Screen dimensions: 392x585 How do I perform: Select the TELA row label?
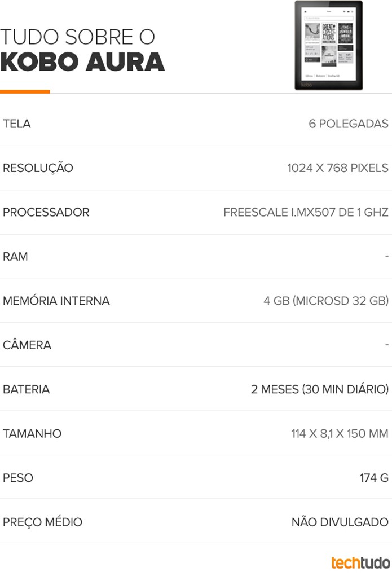pos(17,124)
